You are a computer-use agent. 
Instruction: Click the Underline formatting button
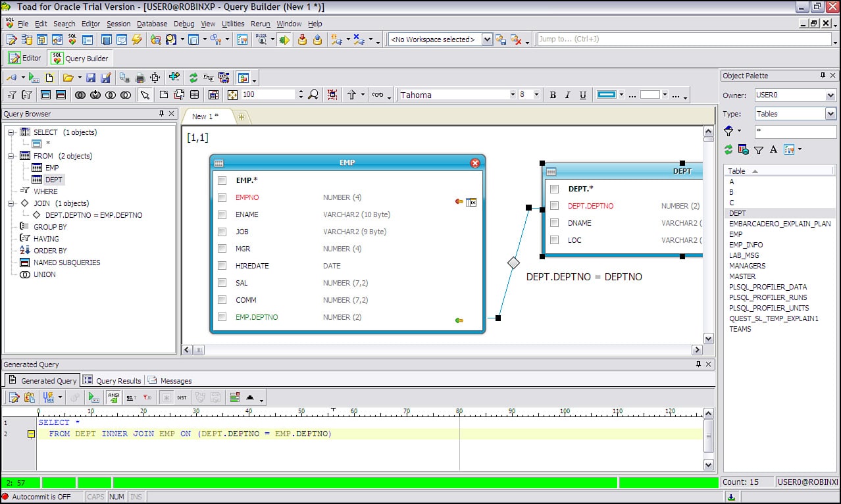pos(582,95)
